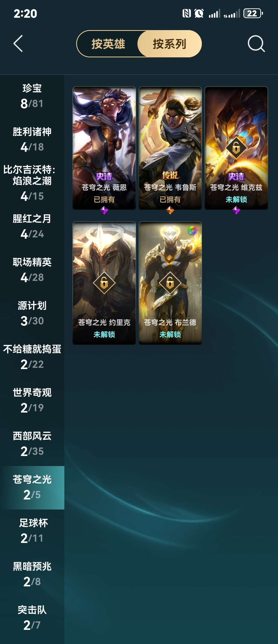Screen dimensions: 278x644
Task: Tap the lock icon on 苍穹之光 维克兹
Action: pyautogui.click(x=236, y=148)
